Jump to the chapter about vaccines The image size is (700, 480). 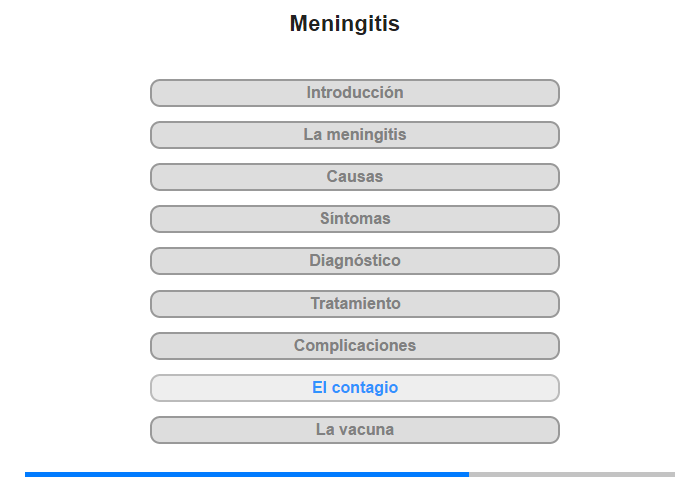click(x=354, y=430)
